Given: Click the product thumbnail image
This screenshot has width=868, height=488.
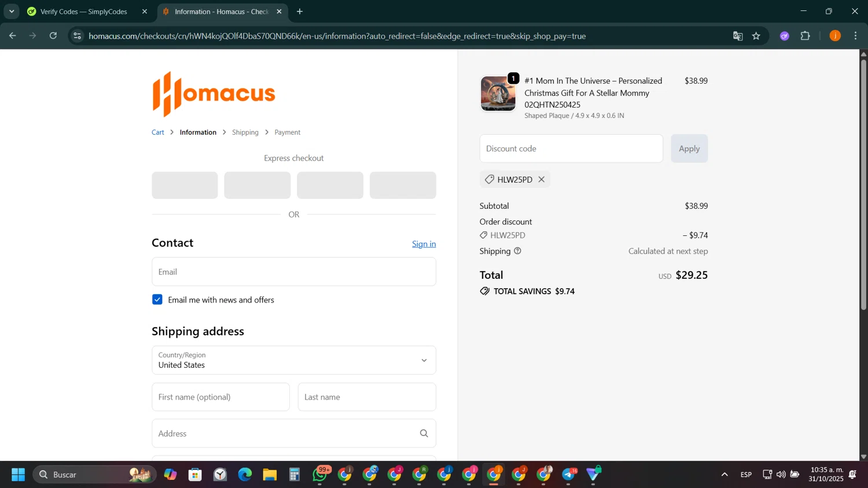Looking at the screenshot, I should tap(498, 94).
